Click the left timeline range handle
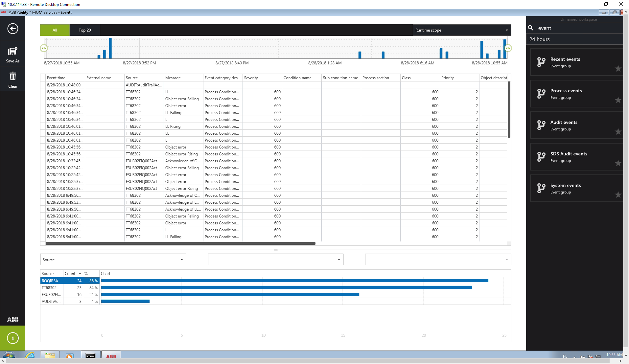629x364 pixels. click(x=44, y=48)
